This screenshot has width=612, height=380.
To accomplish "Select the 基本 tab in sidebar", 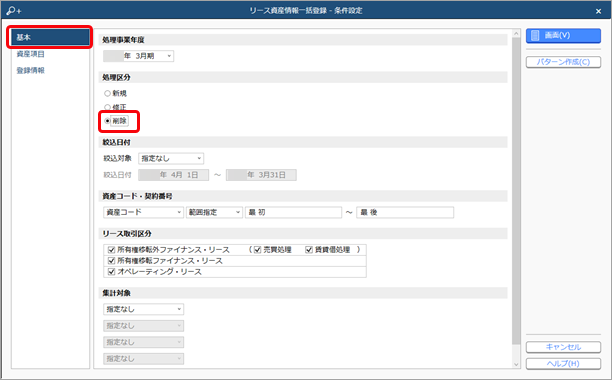I will (50, 37).
